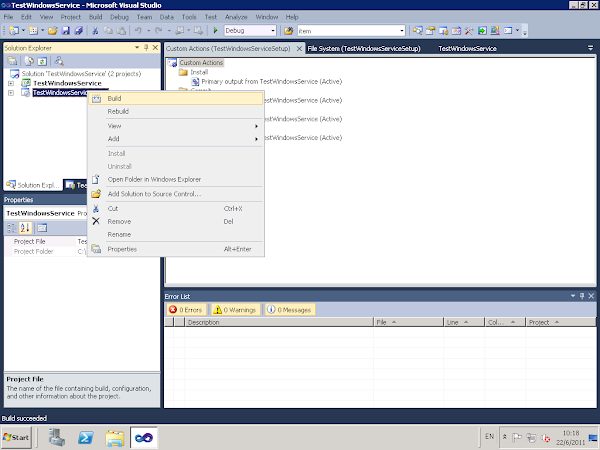Click the Open File folder icon
Viewport: 600px width, 450px height.
coord(53,30)
